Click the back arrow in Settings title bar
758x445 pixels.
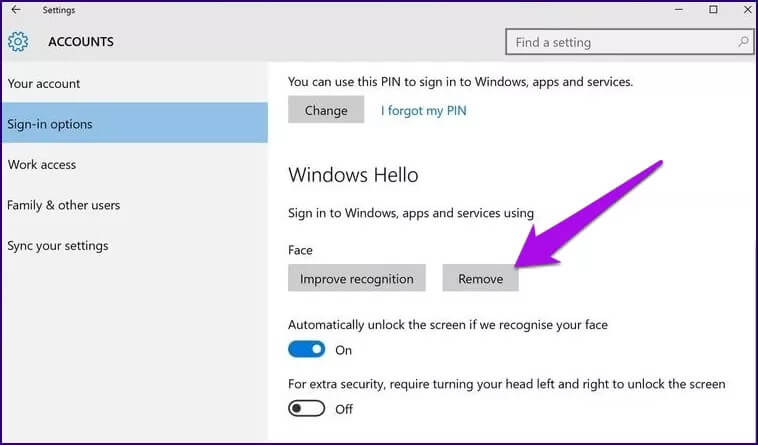click(16, 10)
